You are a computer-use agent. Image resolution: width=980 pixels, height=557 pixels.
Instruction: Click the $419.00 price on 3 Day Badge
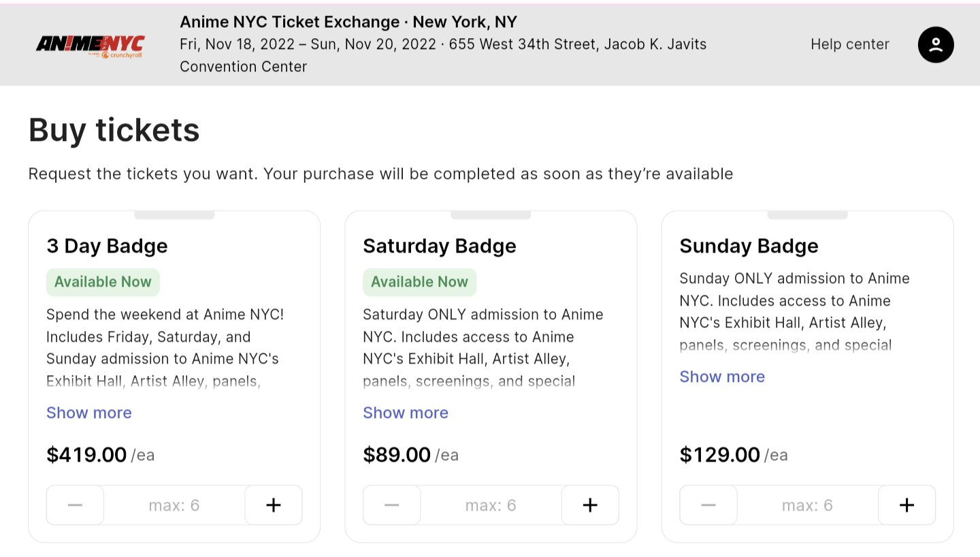[x=86, y=454]
